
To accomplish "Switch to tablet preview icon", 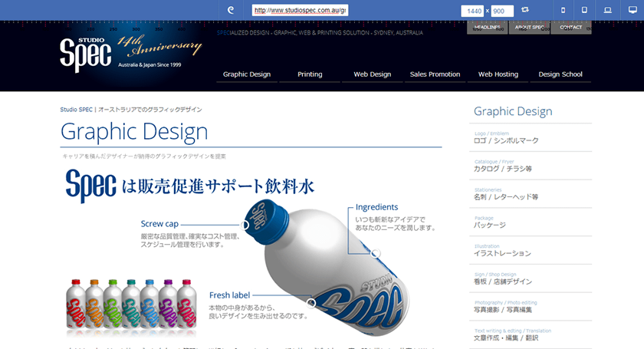I will [584, 10].
